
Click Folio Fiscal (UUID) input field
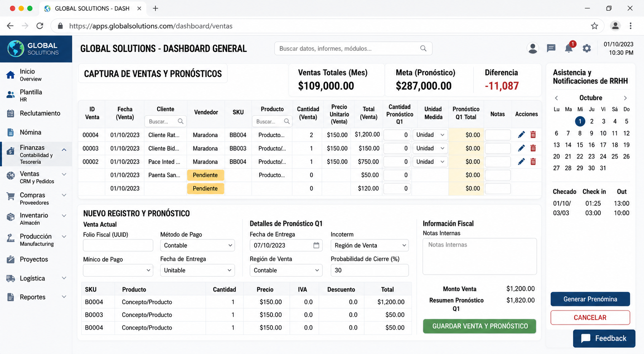click(x=118, y=245)
